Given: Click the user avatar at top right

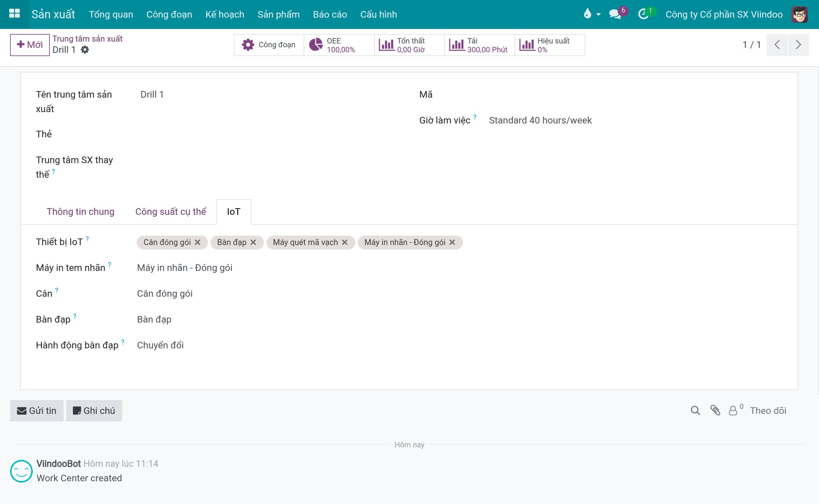Looking at the screenshot, I should [x=799, y=14].
